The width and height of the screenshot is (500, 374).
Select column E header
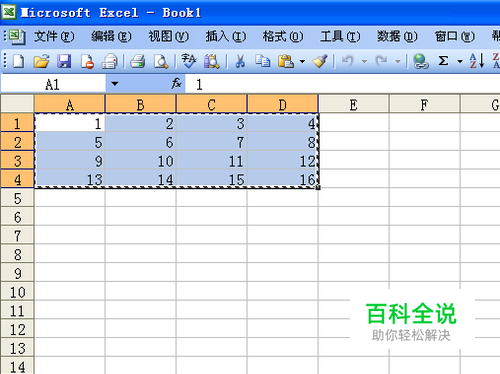[353, 104]
